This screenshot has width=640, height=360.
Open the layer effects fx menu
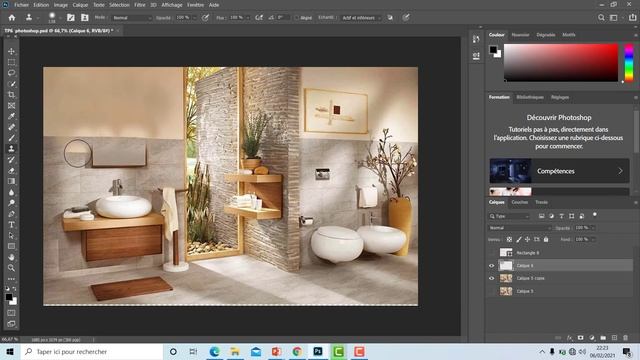click(x=569, y=338)
